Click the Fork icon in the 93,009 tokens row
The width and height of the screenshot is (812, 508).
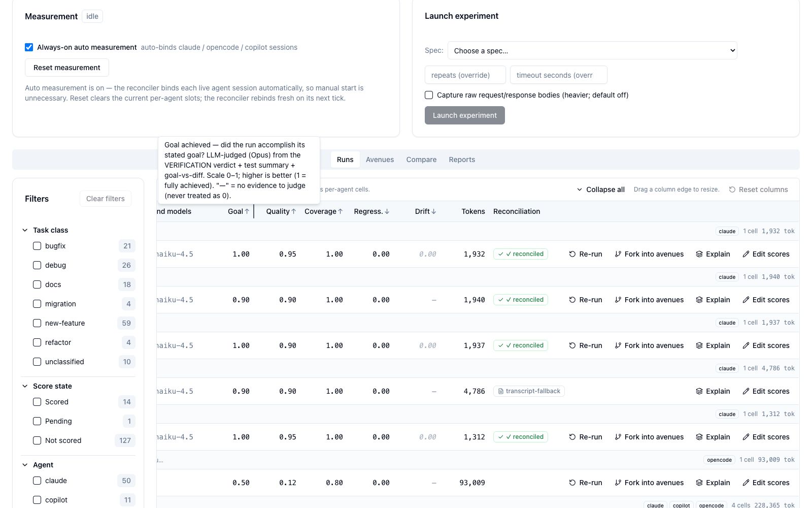coord(618,483)
